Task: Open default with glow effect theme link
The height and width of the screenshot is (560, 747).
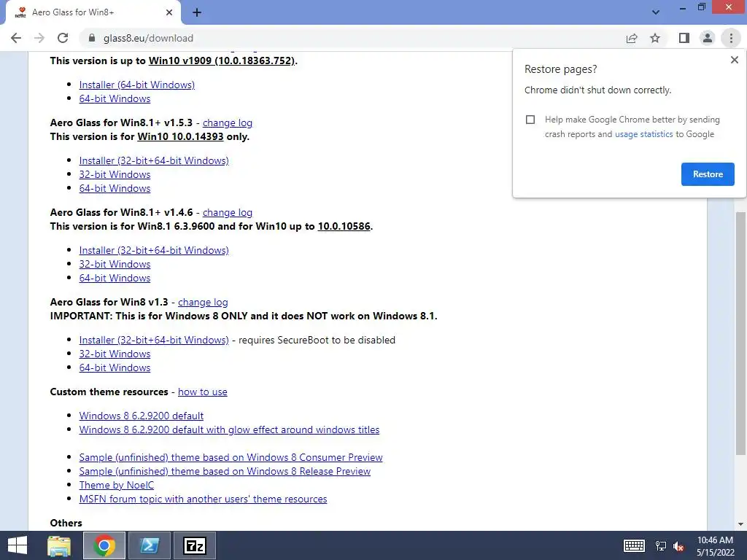Action: pos(229,429)
